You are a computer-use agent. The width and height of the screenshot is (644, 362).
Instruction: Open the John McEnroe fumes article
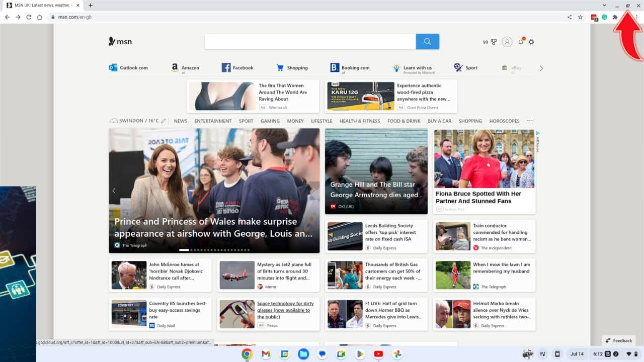160,275
